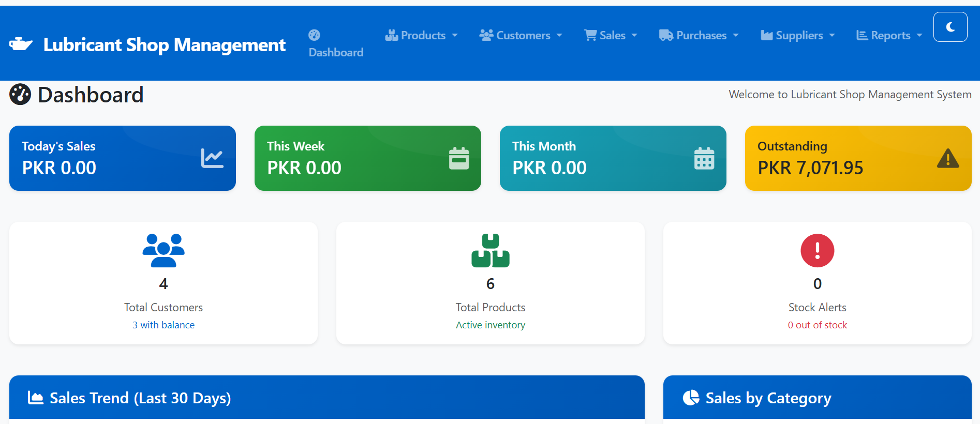Screen dimensions: 980x424
Task: Click the "3 with balance" link
Action: point(164,325)
